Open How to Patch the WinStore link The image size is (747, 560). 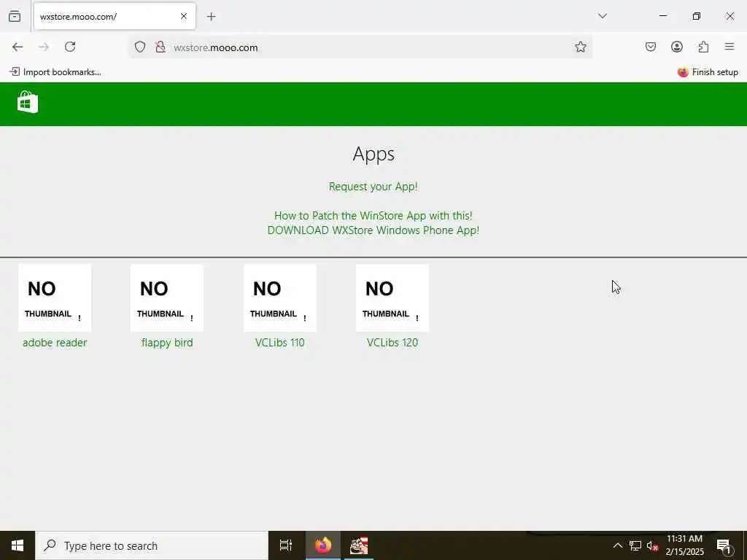pyautogui.click(x=373, y=216)
